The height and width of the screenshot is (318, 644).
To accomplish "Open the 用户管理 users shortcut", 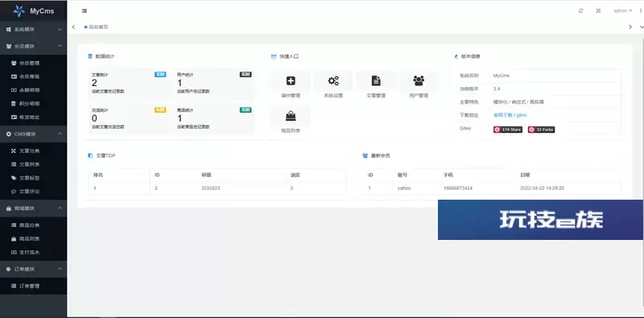I will [419, 85].
